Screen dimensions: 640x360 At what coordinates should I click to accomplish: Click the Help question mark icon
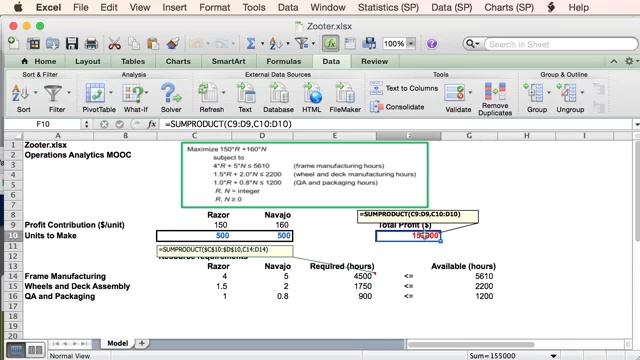tap(431, 43)
